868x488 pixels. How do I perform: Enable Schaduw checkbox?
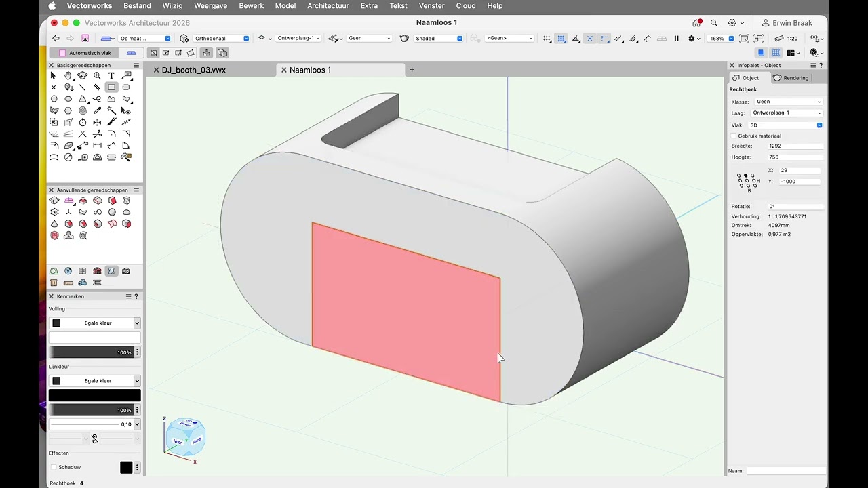(x=54, y=467)
